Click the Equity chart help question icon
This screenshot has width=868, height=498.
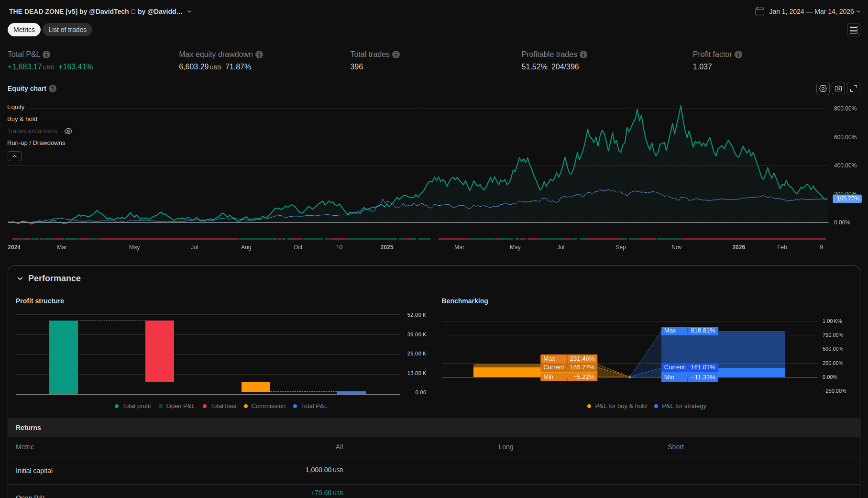53,89
